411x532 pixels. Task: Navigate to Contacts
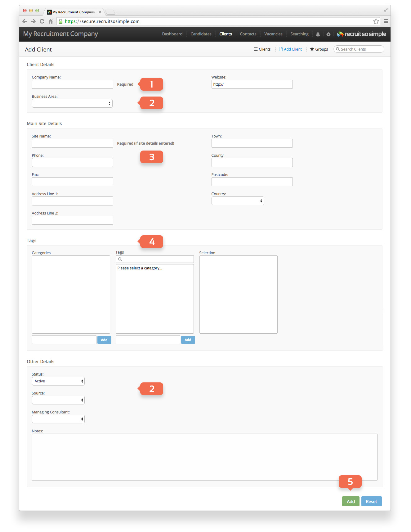[248, 34]
